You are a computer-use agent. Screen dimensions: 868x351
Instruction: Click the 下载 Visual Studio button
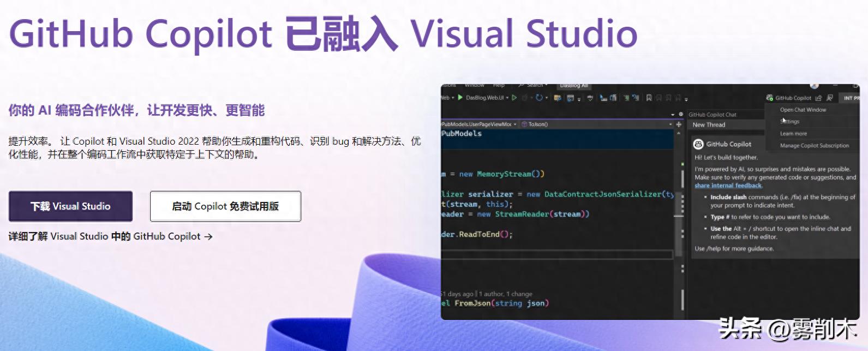pos(70,206)
